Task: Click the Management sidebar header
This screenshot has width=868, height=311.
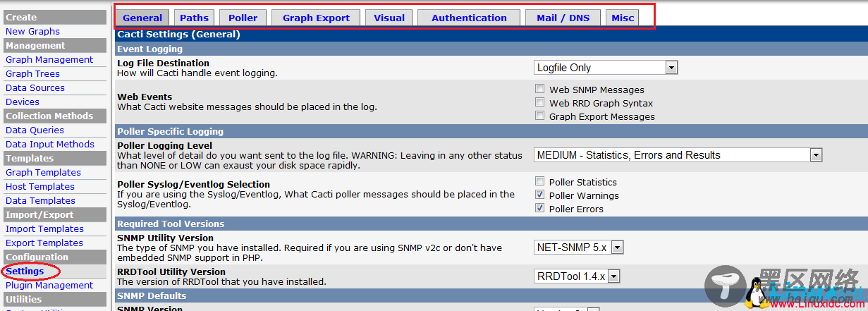Action: pyautogui.click(x=54, y=45)
